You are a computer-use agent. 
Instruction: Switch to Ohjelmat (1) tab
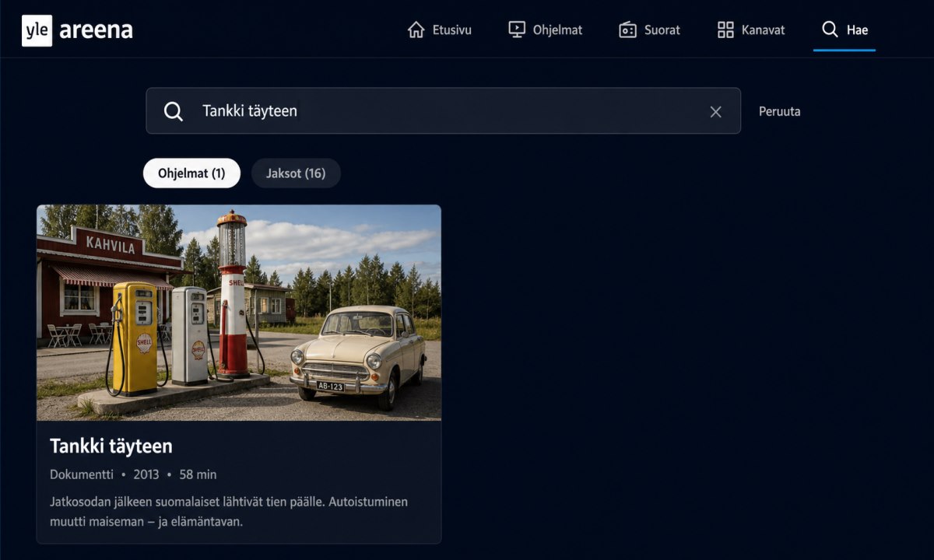[191, 173]
